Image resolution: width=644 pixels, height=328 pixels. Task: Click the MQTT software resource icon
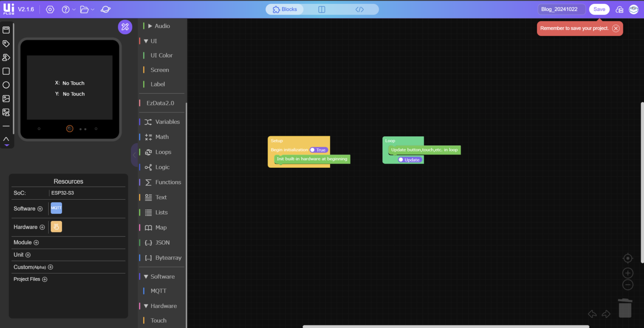pos(56,208)
